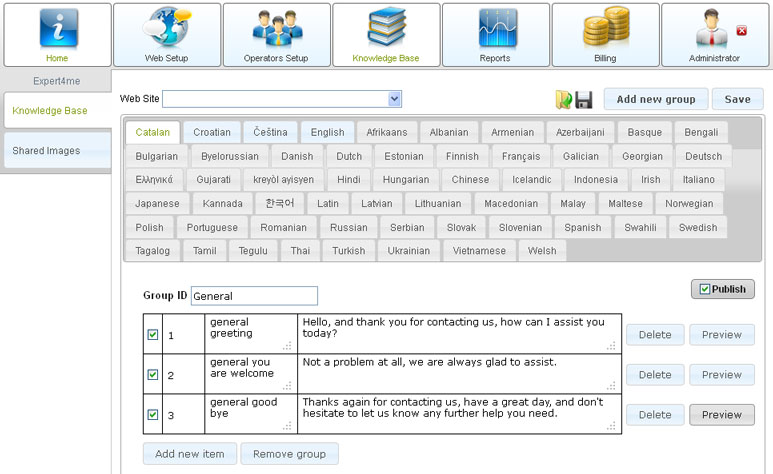This screenshot has width=773, height=474.
Task: Select the Japanese language tab
Action: pos(157,204)
